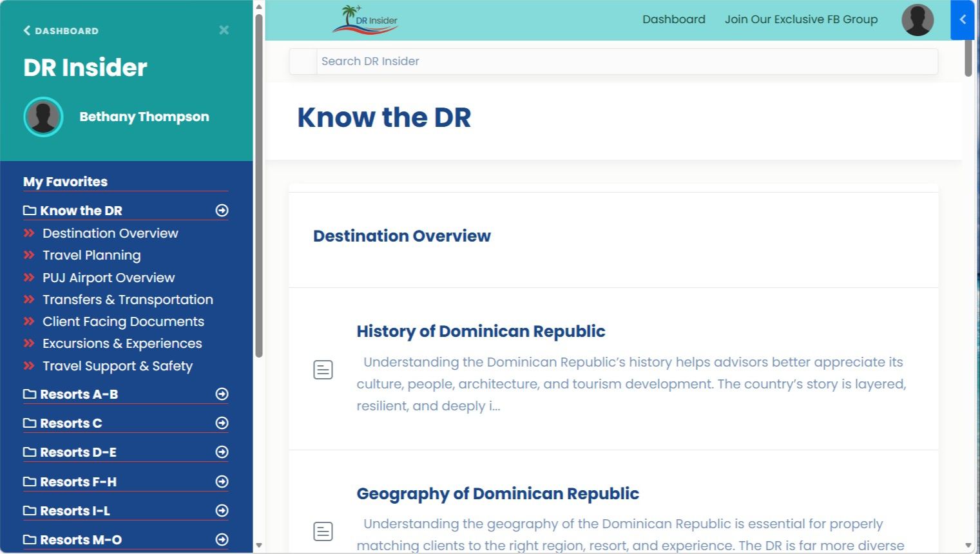Select the Know the DR sidebar category

coord(81,211)
